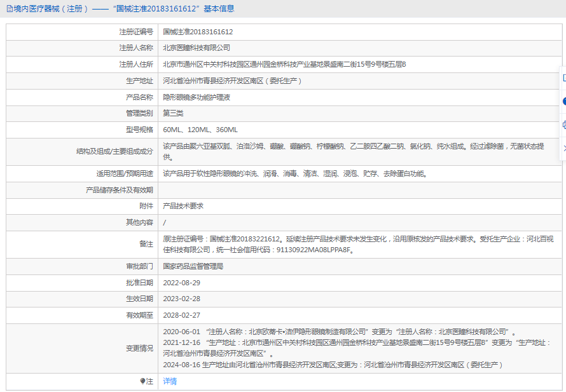
Task: Collapse right sidebar with the arrow icon
Action: (x=563, y=147)
